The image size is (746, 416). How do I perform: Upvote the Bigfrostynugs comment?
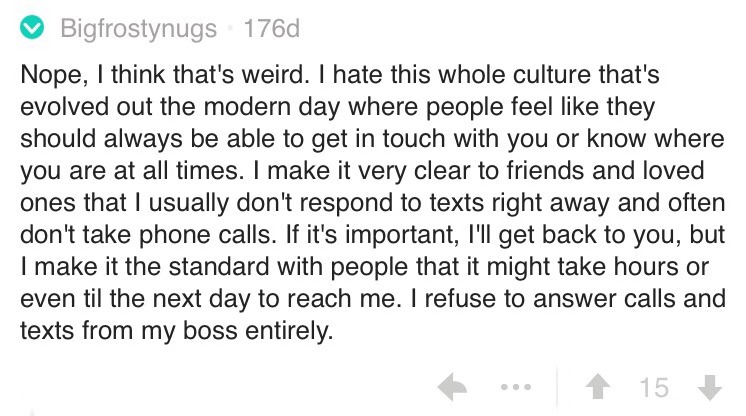click(598, 386)
